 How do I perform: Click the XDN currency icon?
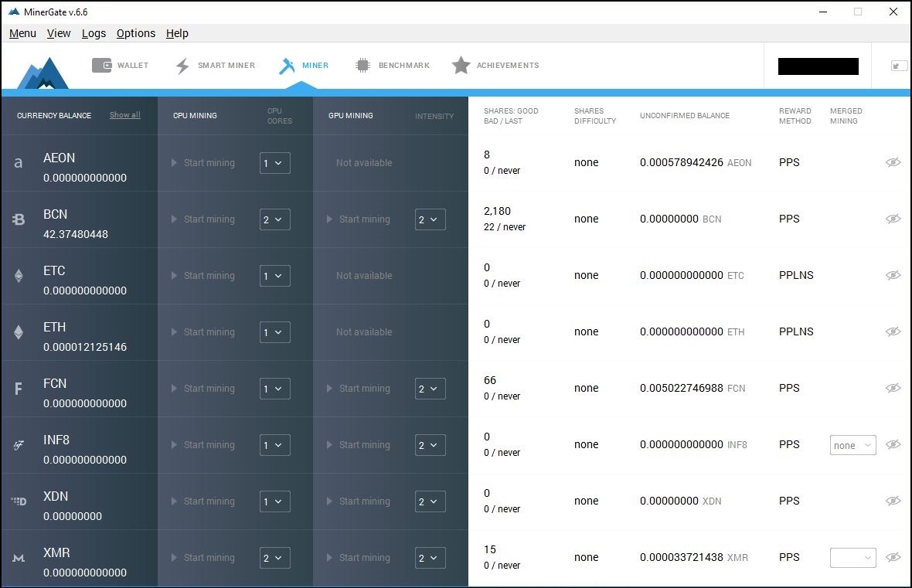(19, 501)
